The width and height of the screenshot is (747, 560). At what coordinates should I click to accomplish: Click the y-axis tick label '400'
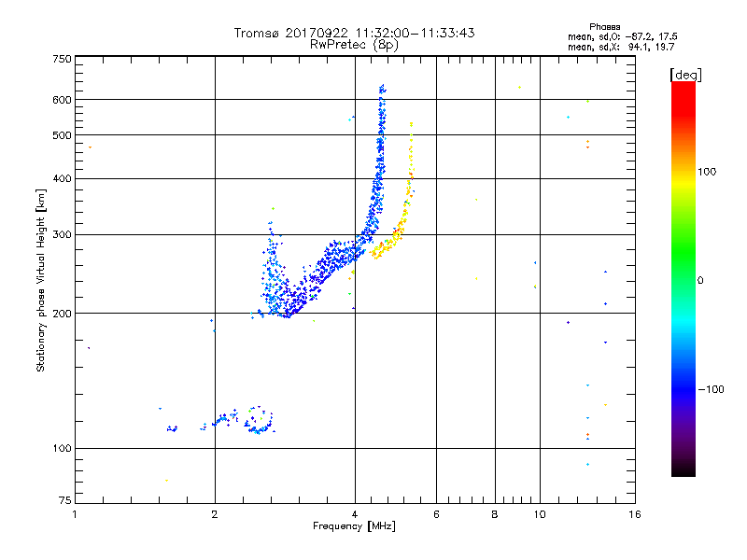click(62, 179)
